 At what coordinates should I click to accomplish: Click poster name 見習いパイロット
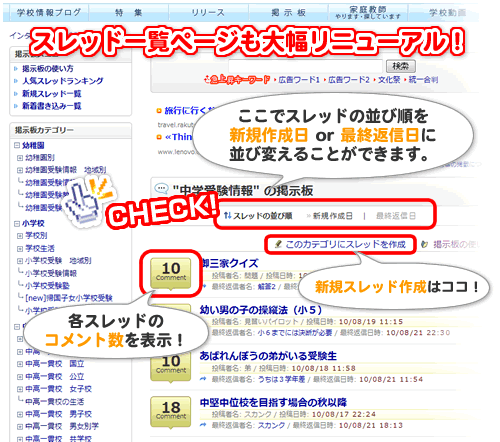click(x=271, y=322)
